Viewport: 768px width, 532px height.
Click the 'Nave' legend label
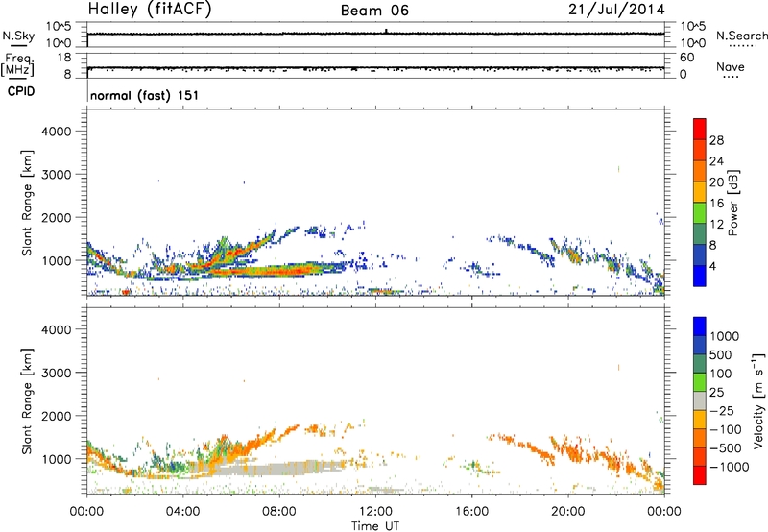pos(731,66)
